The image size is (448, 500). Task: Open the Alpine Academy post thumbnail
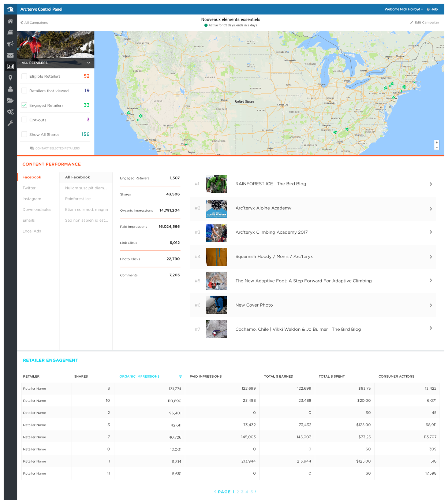click(217, 208)
